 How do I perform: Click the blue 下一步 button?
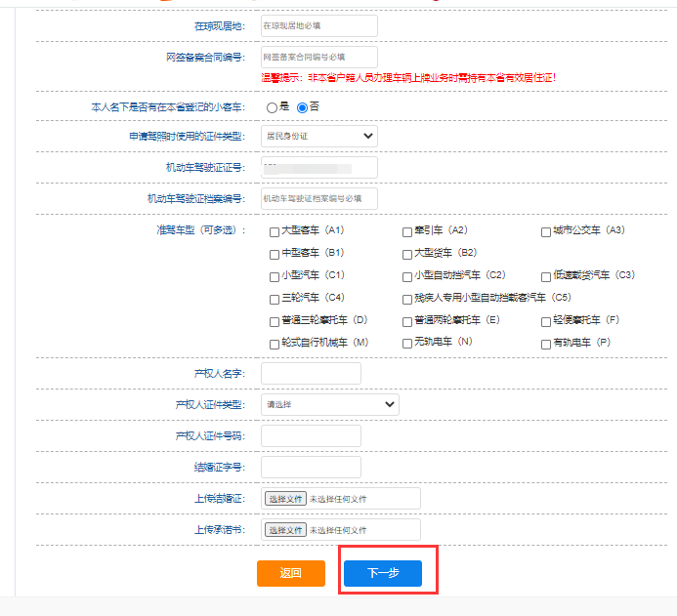click(382, 573)
